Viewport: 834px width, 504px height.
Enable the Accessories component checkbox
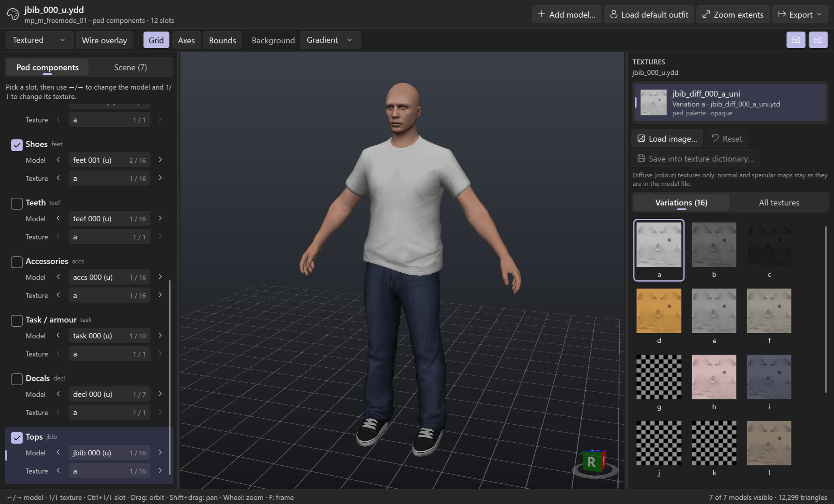(x=16, y=262)
